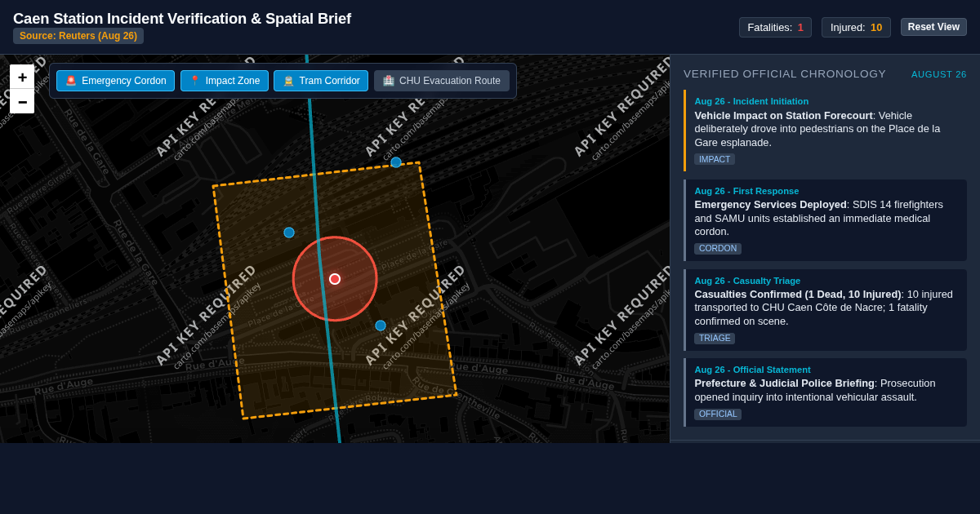Click the red impact point marker
Viewport: 980px width, 514px height.
pyautogui.click(x=335, y=279)
